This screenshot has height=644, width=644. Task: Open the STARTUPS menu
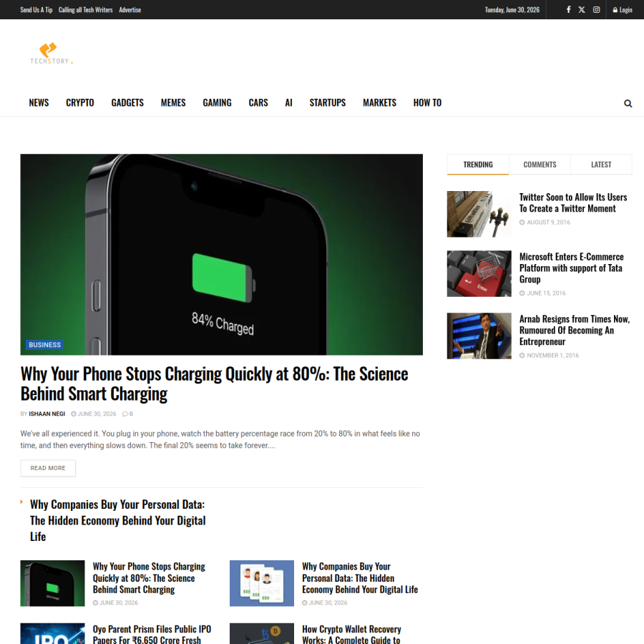[327, 102]
